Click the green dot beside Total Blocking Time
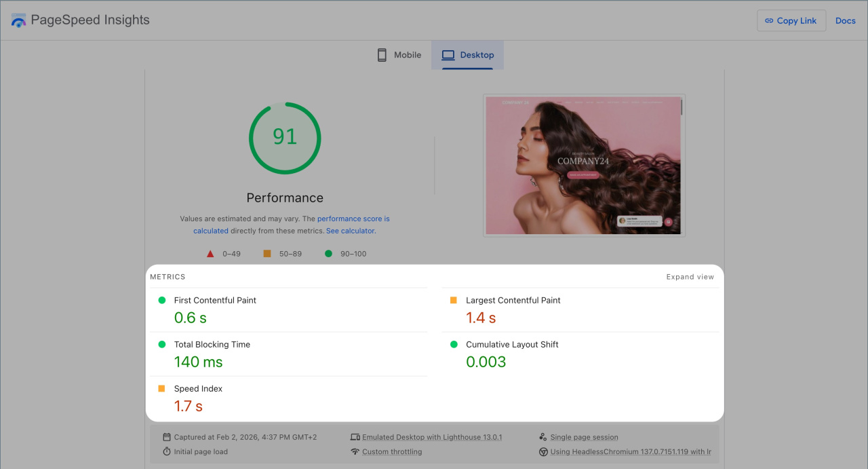The height and width of the screenshot is (469, 868). (x=161, y=345)
